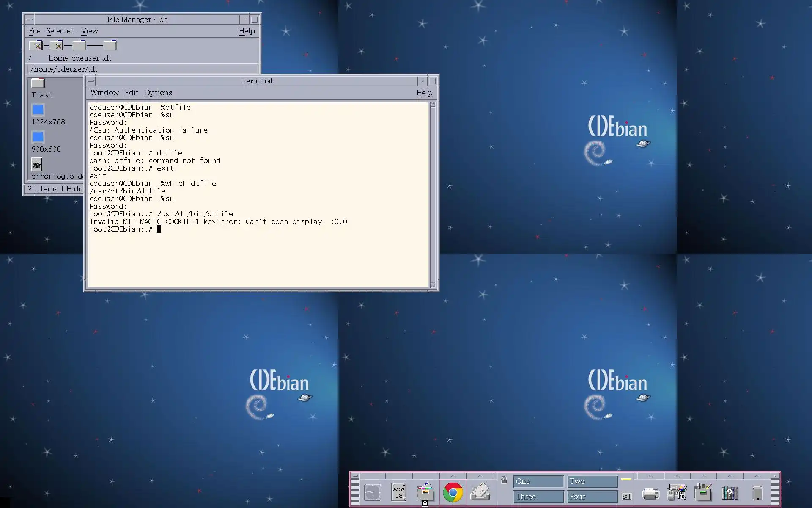Open the Help Manager books icon

point(730,493)
